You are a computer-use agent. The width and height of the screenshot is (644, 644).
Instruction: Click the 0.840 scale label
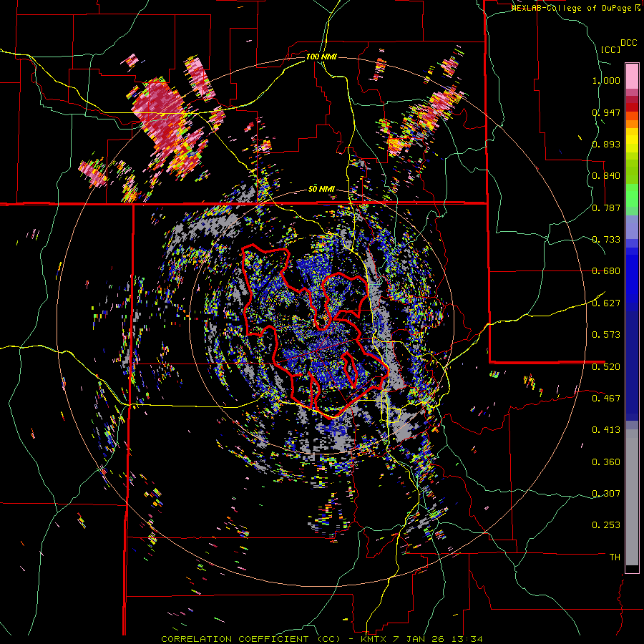point(606,176)
